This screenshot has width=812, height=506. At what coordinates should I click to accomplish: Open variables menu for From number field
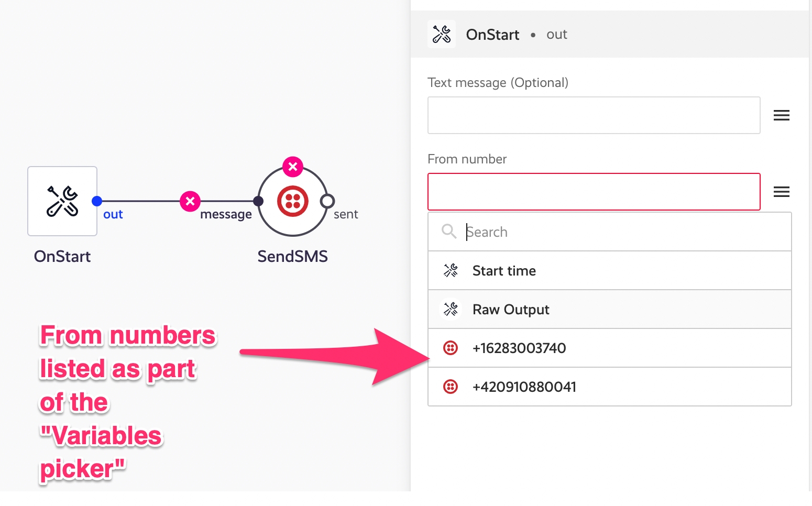[x=781, y=192]
